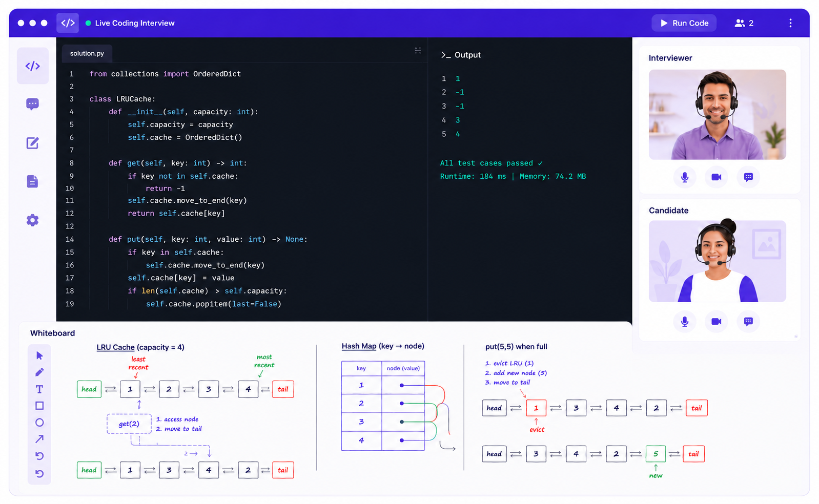Click 'def get' method definition line
Screen dimensions: 819x504
(x=178, y=163)
